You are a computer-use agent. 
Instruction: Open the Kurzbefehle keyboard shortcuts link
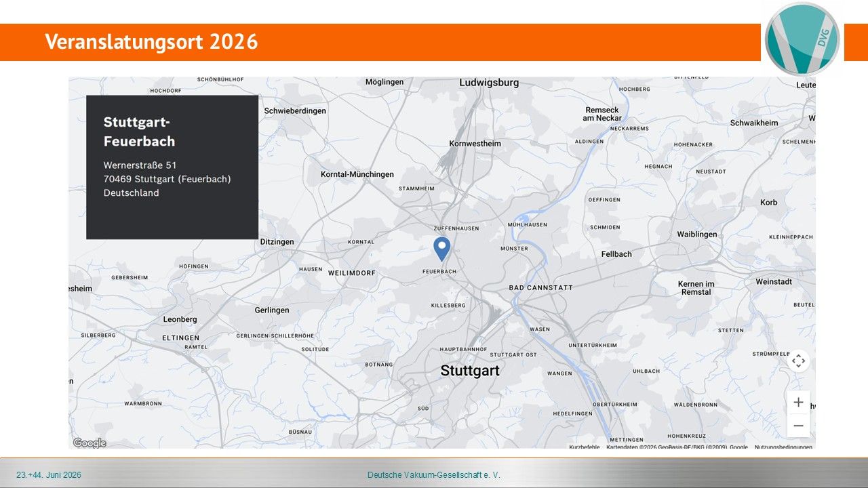click(x=584, y=447)
